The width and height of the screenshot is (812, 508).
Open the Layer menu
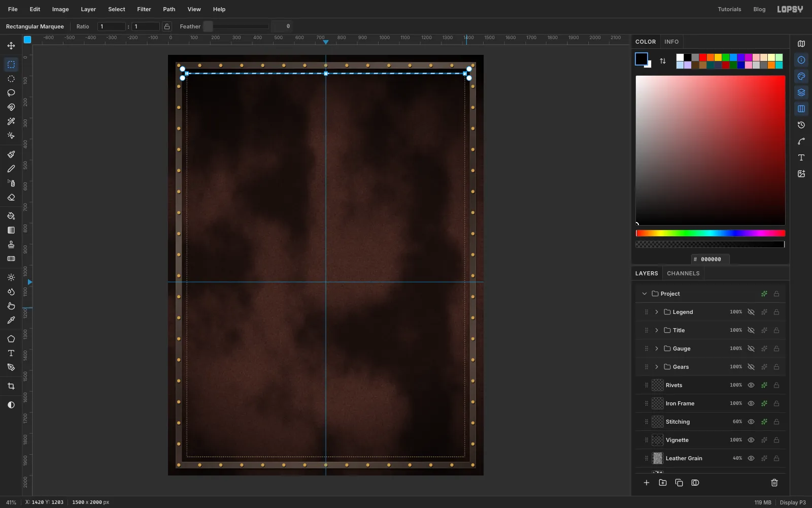pyautogui.click(x=88, y=9)
